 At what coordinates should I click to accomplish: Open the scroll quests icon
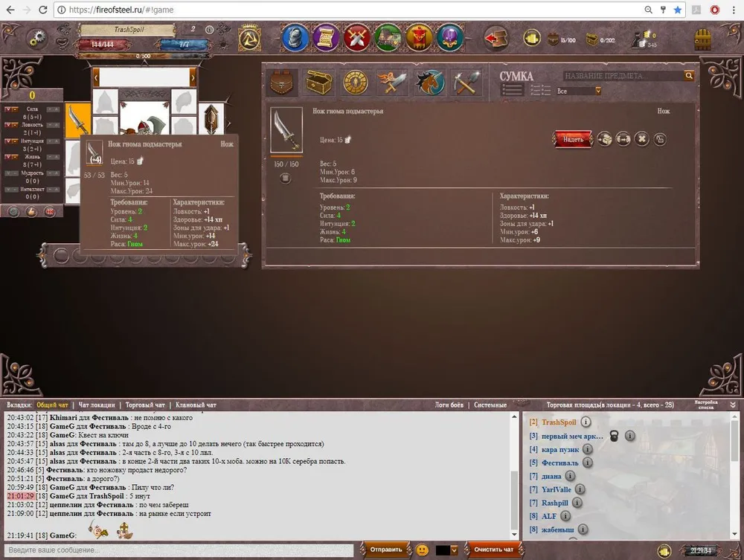326,37
